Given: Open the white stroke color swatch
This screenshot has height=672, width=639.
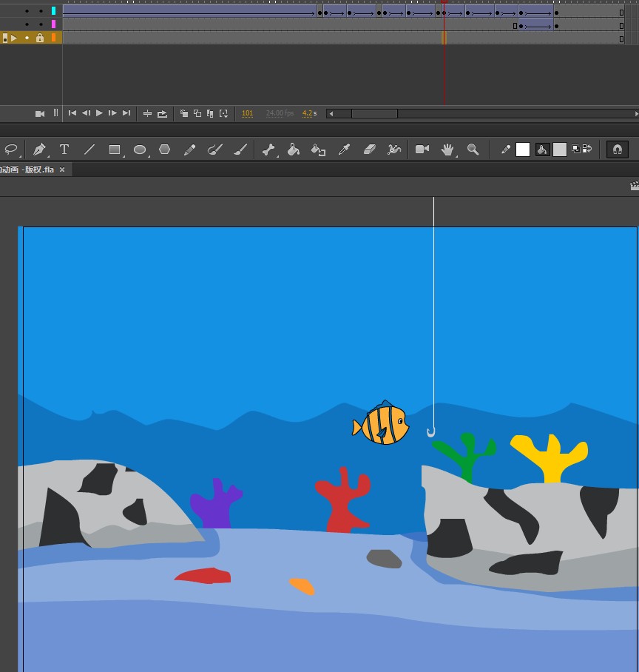Looking at the screenshot, I should [x=523, y=149].
